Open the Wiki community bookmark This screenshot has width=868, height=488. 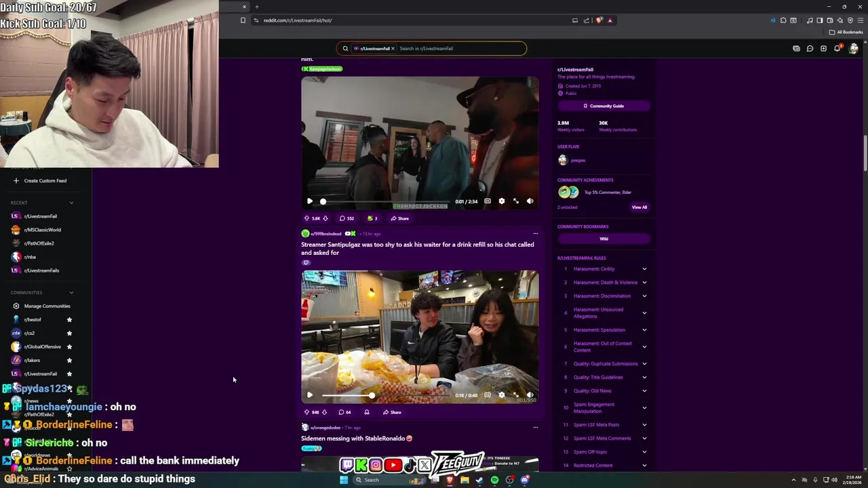point(604,239)
